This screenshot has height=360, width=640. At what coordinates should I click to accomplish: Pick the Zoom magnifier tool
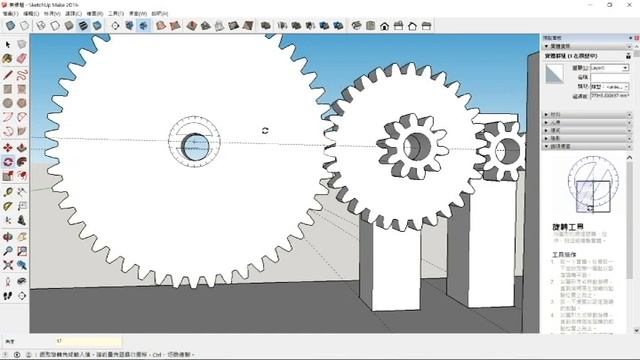(x=8, y=251)
